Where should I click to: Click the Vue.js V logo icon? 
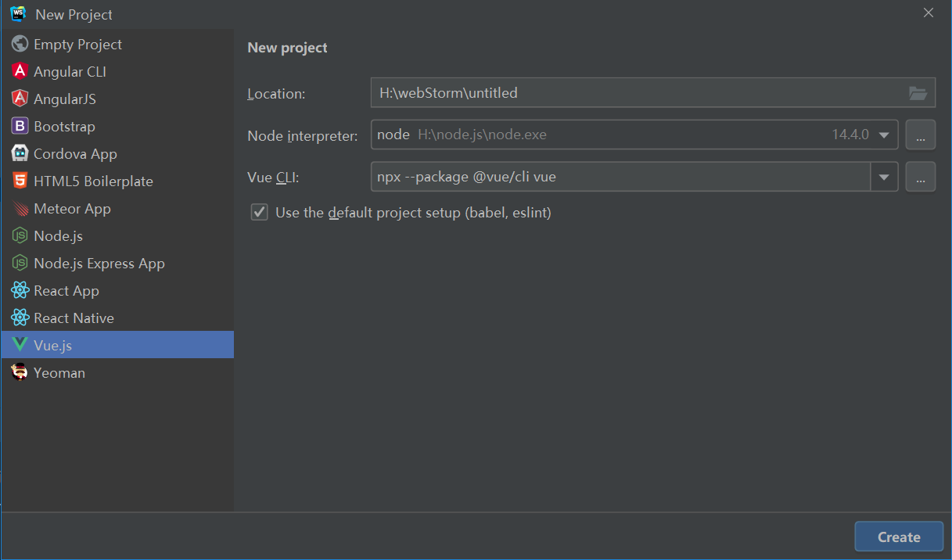tap(20, 346)
